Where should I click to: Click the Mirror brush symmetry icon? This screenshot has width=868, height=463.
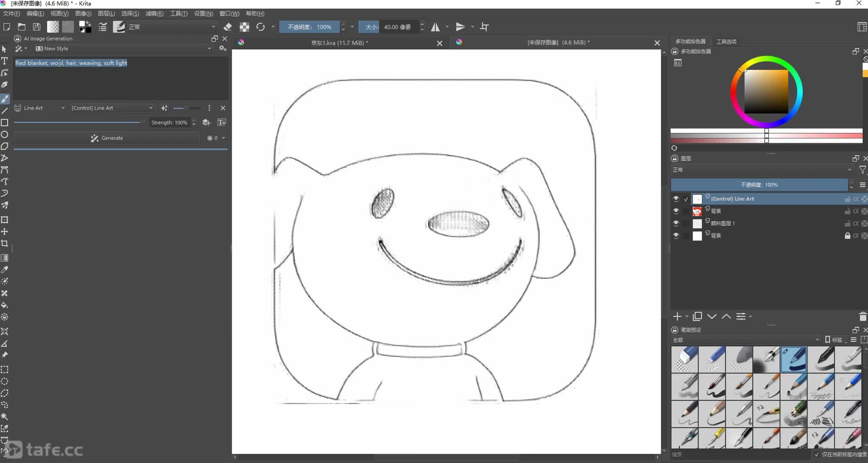point(437,27)
